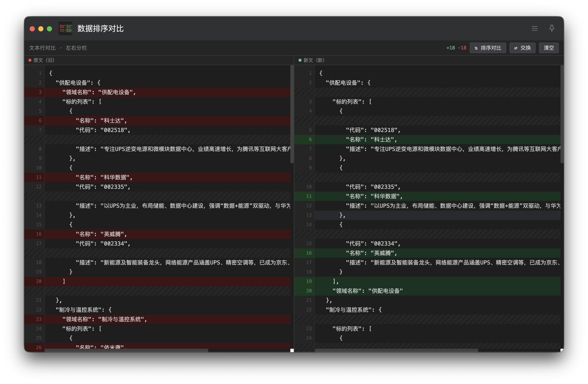
Task: Click the 文本行对比 mode label
Action: point(42,48)
